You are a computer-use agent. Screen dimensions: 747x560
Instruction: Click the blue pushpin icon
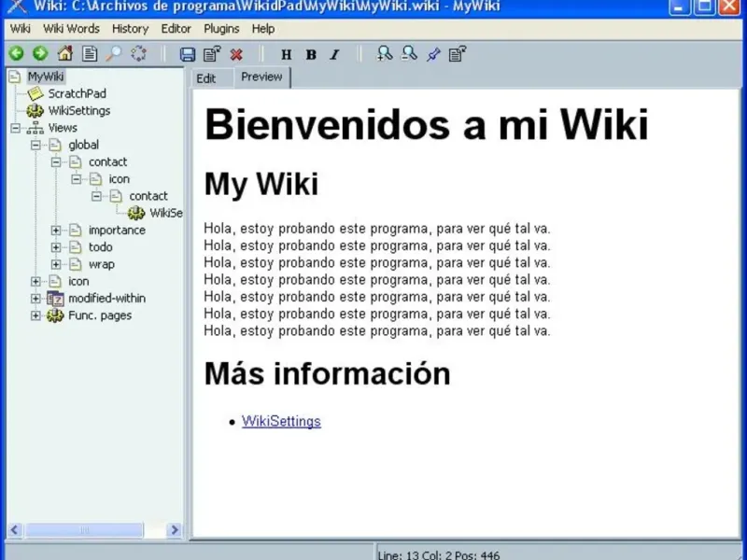coord(433,54)
